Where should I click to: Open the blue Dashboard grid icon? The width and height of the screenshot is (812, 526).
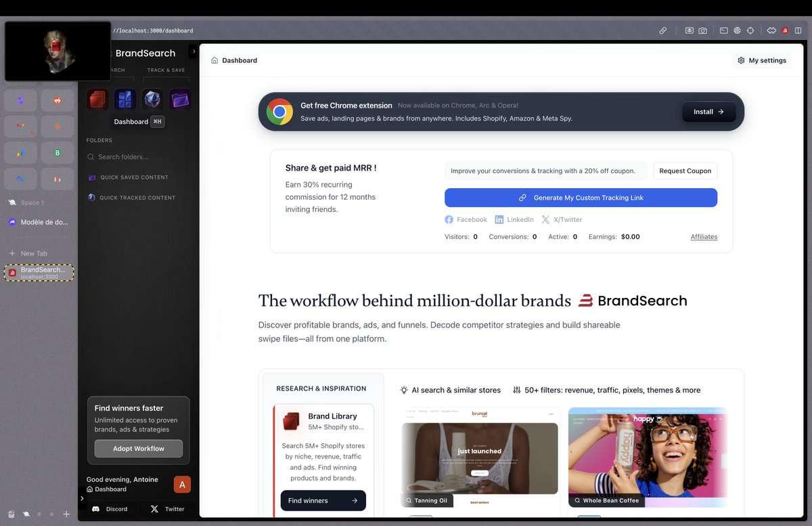tap(125, 100)
